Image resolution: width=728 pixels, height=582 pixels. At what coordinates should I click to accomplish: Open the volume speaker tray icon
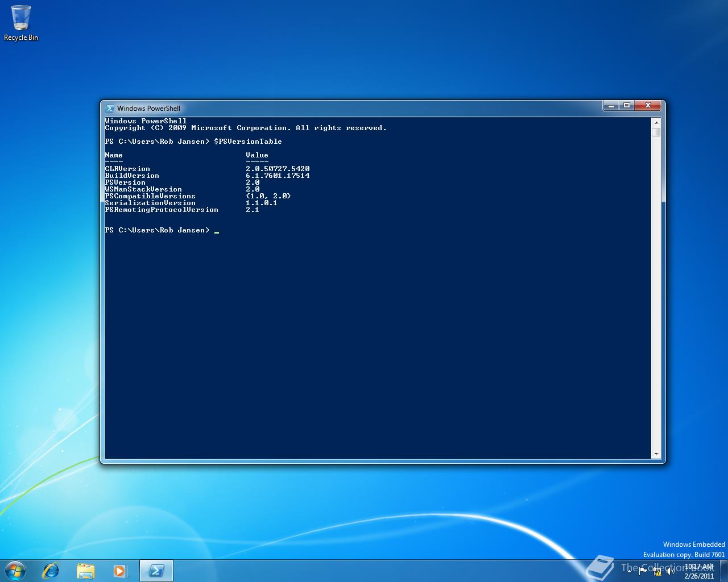coord(670,571)
